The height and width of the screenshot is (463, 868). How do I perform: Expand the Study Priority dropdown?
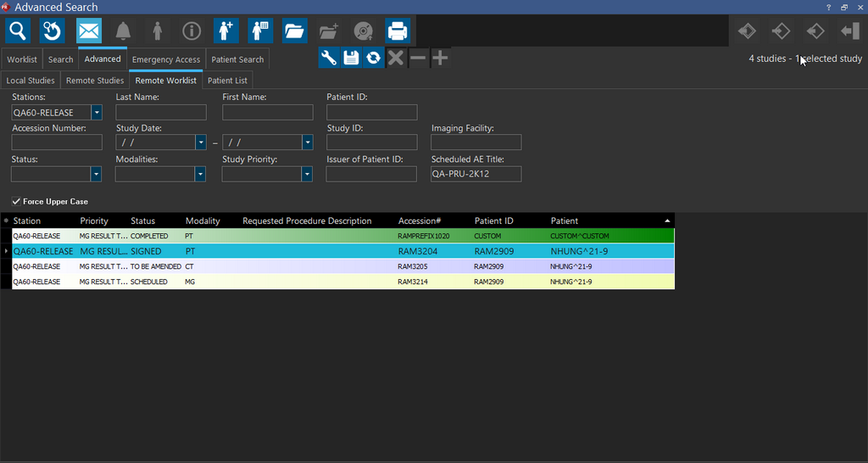(x=306, y=174)
